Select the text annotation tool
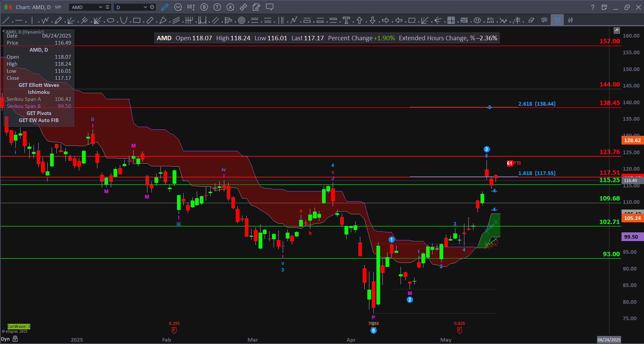The height and width of the screenshot is (344, 644). coord(346,20)
